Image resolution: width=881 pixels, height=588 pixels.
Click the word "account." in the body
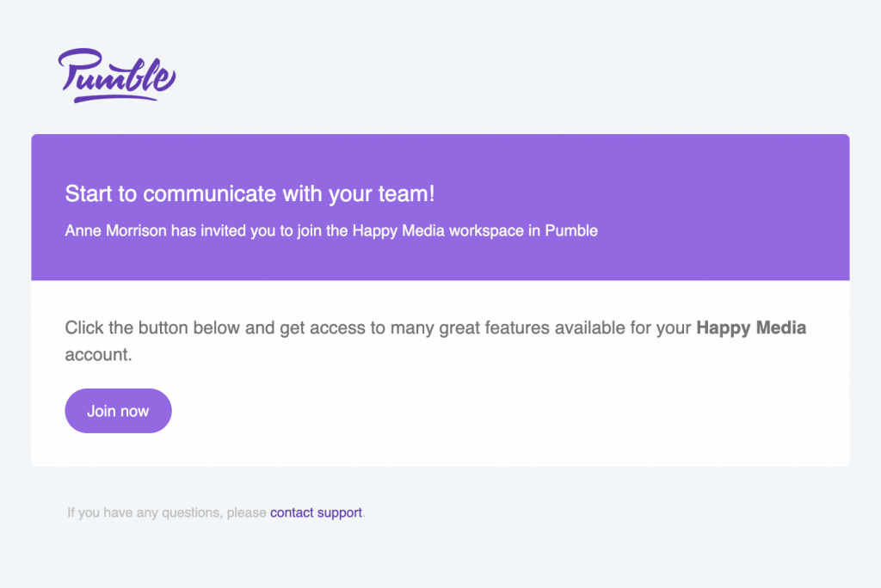pyautogui.click(x=98, y=354)
